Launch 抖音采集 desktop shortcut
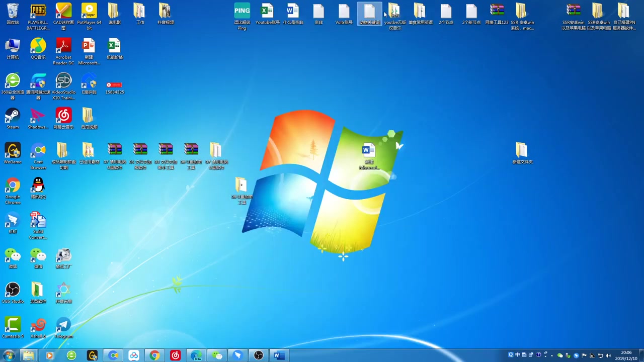Screen dimensions: 644x362 (63, 293)
